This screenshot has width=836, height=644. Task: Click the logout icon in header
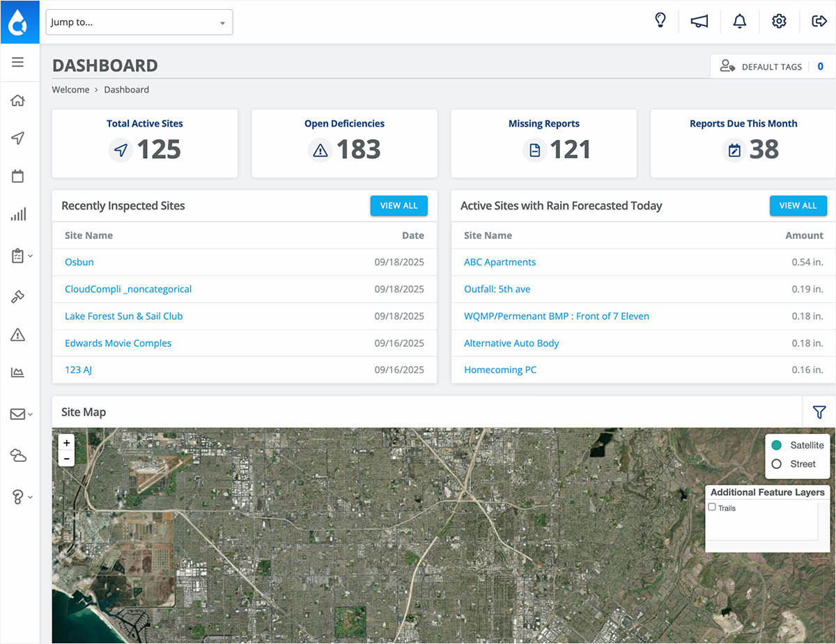pyautogui.click(x=819, y=22)
